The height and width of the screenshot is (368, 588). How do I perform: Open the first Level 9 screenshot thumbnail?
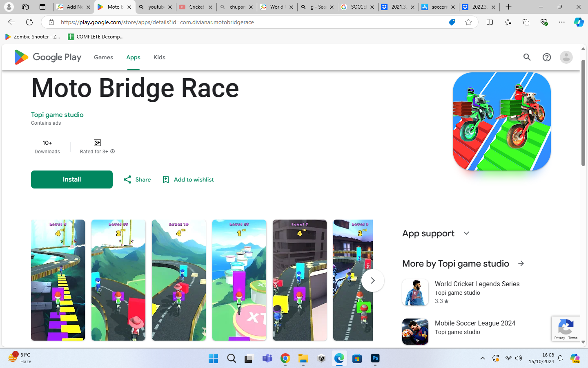[58, 280]
